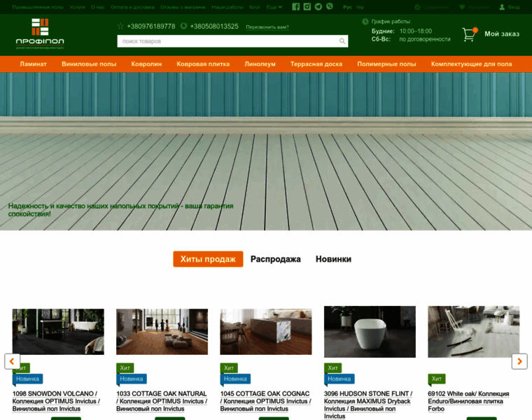532x420 pixels.
Task: Open the 69102 White oak thumbnail
Action: (474, 332)
